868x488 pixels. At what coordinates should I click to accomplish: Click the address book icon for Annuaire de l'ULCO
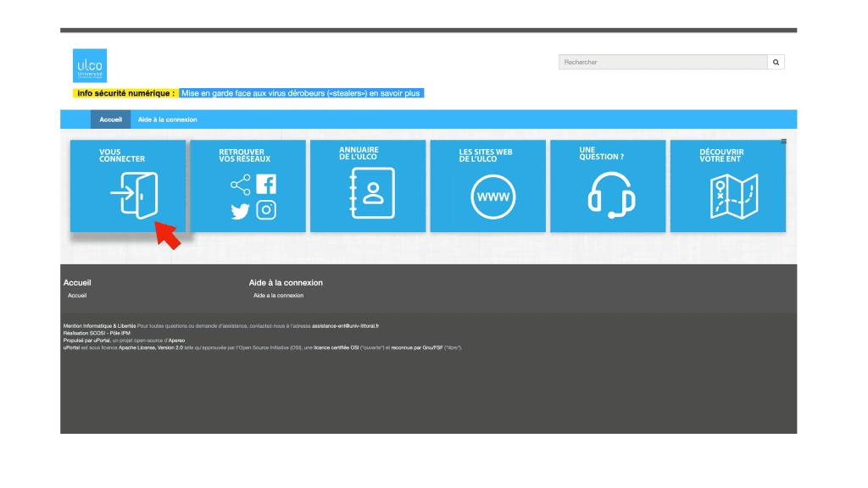(x=372, y=193)
